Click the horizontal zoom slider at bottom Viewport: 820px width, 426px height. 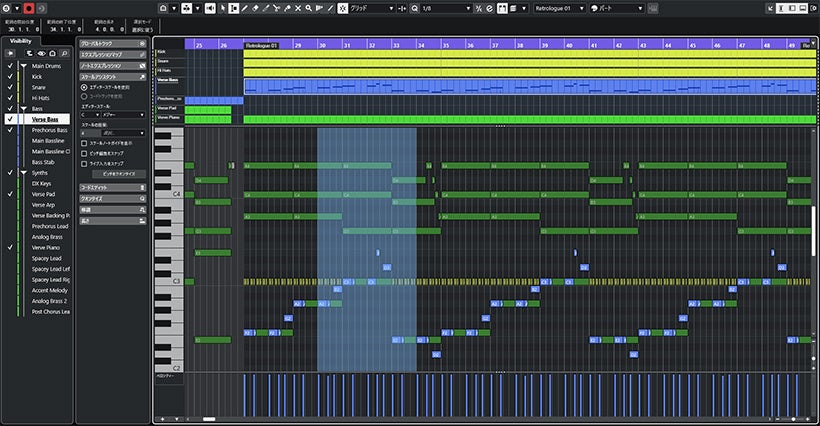pyautogui.click(x=209, y=419)
